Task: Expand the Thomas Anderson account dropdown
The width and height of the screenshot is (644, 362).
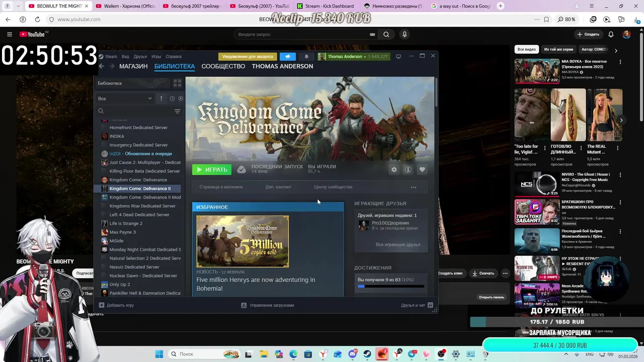Action: click(x=353, y=56)
